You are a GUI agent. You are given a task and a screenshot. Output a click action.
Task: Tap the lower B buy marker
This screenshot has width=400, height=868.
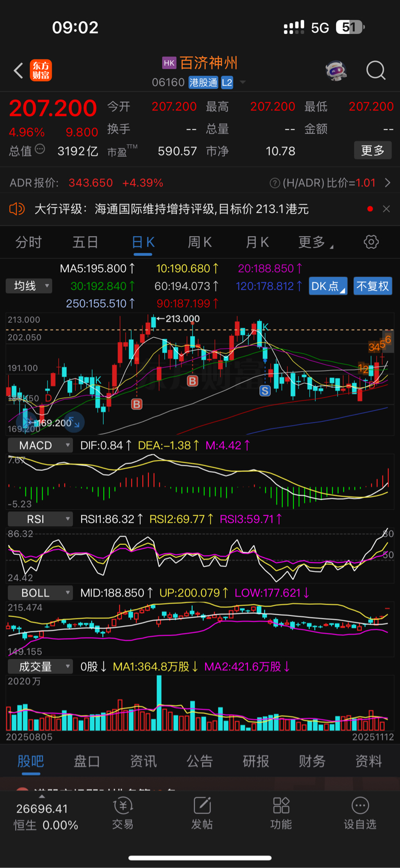136,404
